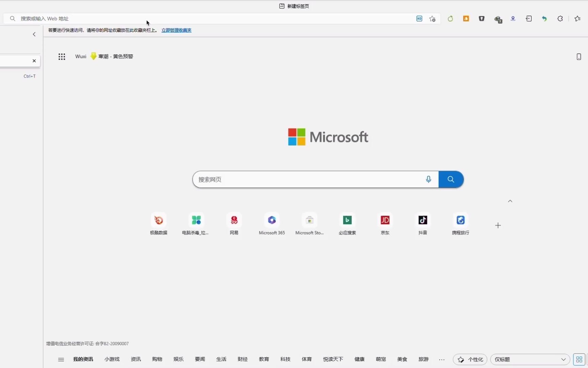Add a new quick link with plus
This screenshot has height=368, width=588.
coord(498,225)
